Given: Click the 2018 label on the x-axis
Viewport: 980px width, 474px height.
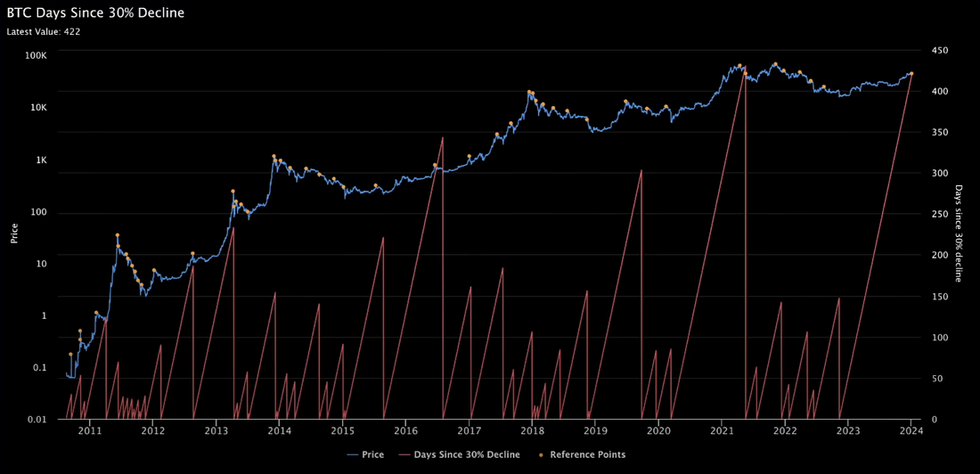Looking at the screenshot, I should coord(532,430).
